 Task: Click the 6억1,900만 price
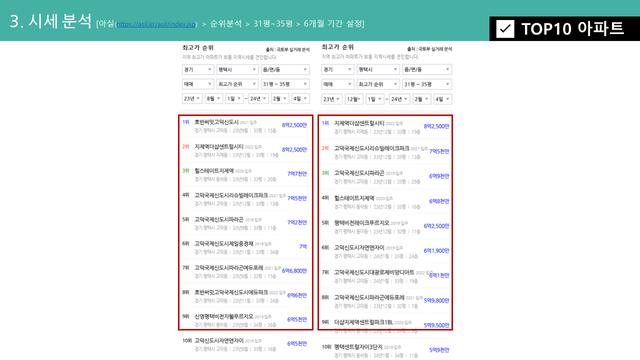pos(436,251)
